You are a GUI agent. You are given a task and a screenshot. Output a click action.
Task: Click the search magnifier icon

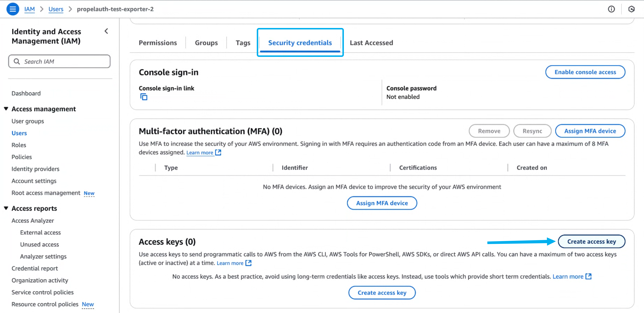coord(17,61)
